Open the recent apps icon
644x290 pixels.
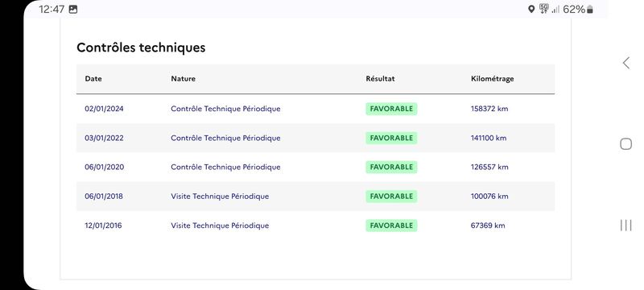626,225
